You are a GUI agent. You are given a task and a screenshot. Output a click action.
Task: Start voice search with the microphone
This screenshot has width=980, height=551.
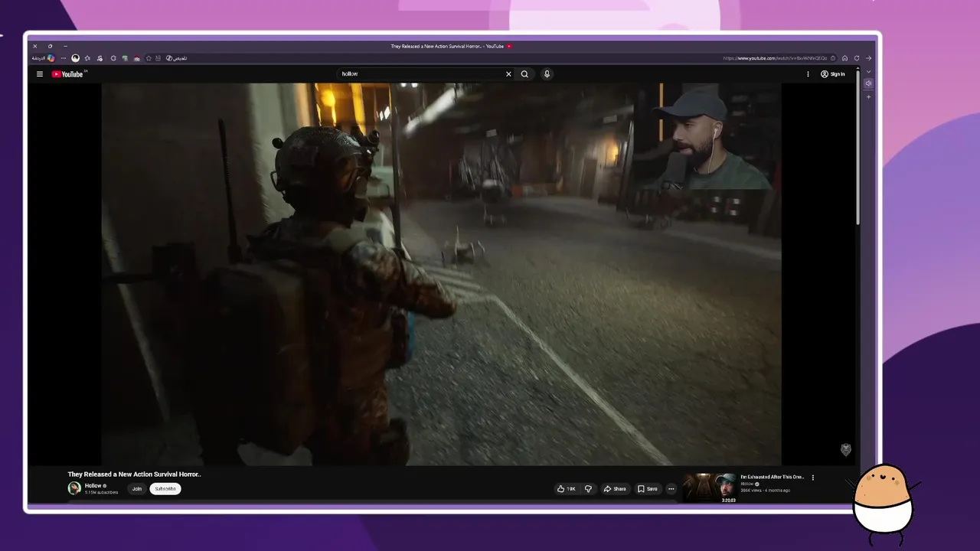547,74
